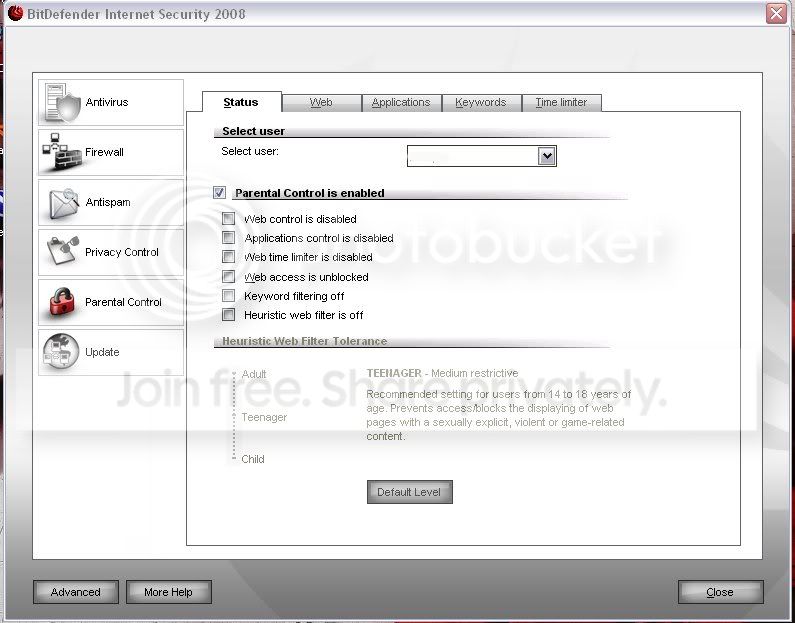
Task: Click the Advanced button
Action: [76, 592]
